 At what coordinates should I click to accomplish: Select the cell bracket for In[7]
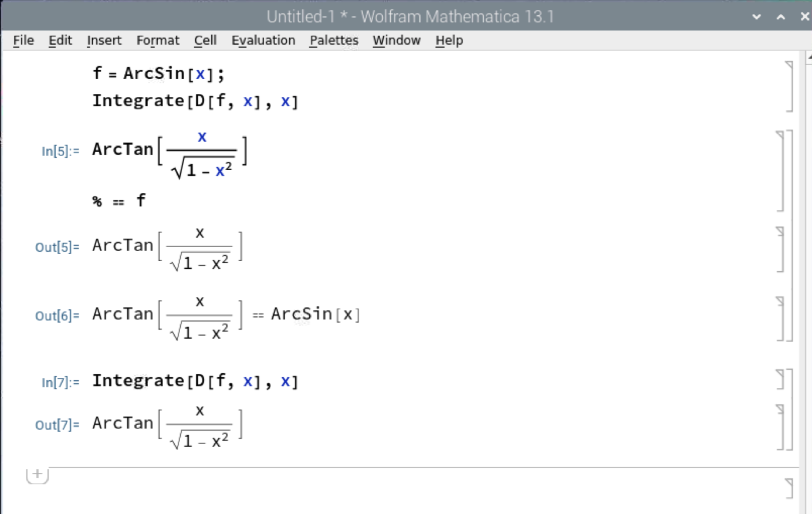coord(781,380)
